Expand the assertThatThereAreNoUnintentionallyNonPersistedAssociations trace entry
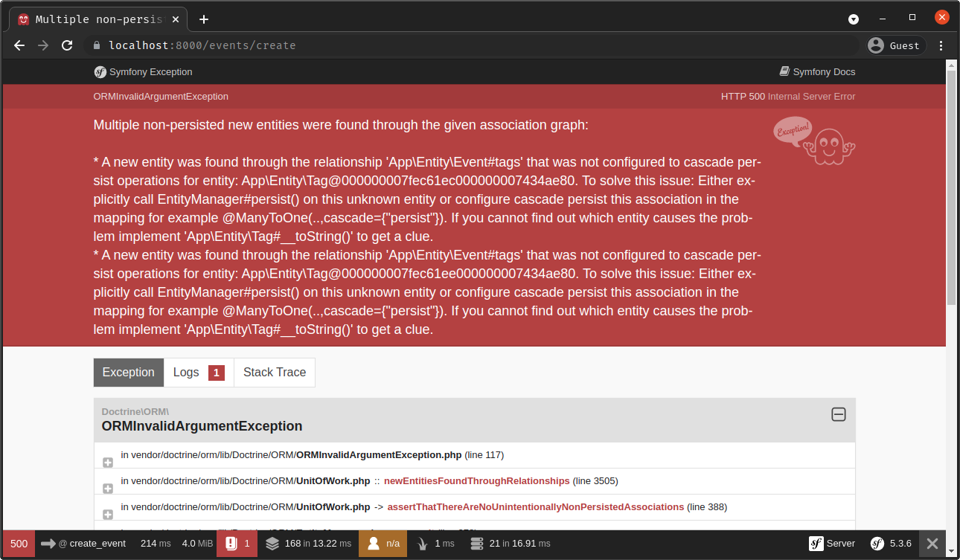Image resolution: width=960 pixels, height=560 pixels. tap(108, 515)
